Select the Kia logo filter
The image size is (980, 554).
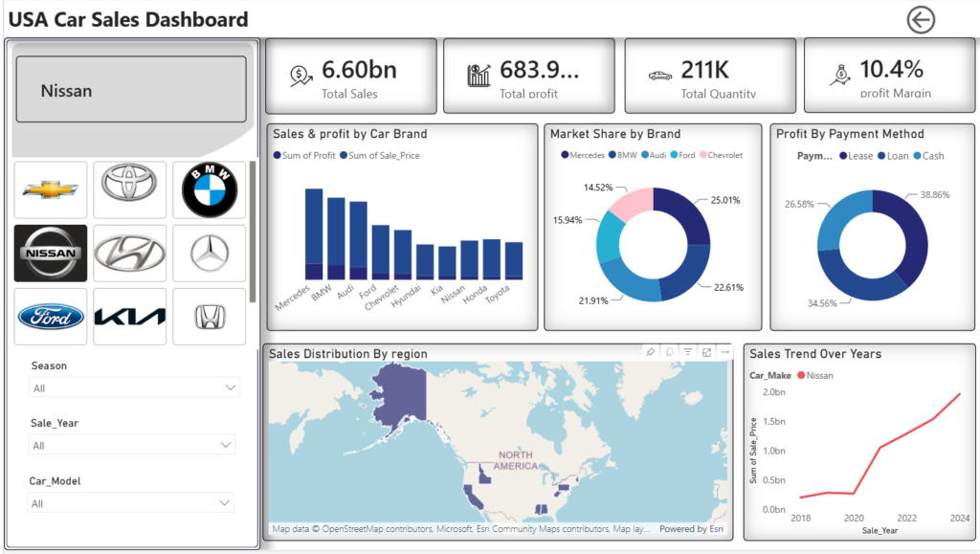[130, 317]
